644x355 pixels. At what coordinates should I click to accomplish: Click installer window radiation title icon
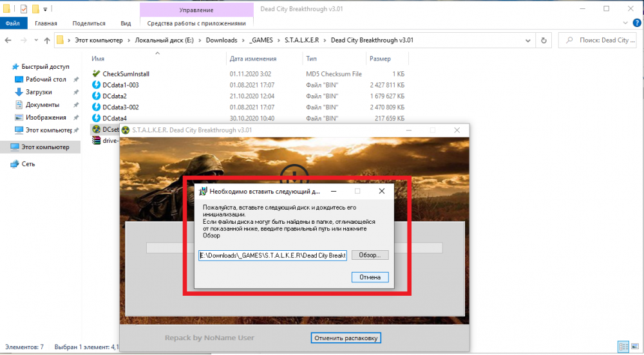[126, 130]
